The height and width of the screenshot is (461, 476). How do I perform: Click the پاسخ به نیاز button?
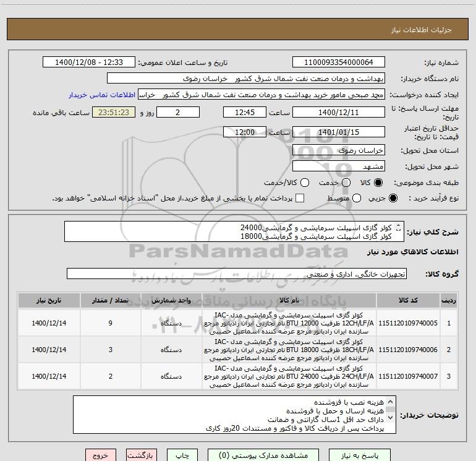pyautogui.click(x=360, y=455)
